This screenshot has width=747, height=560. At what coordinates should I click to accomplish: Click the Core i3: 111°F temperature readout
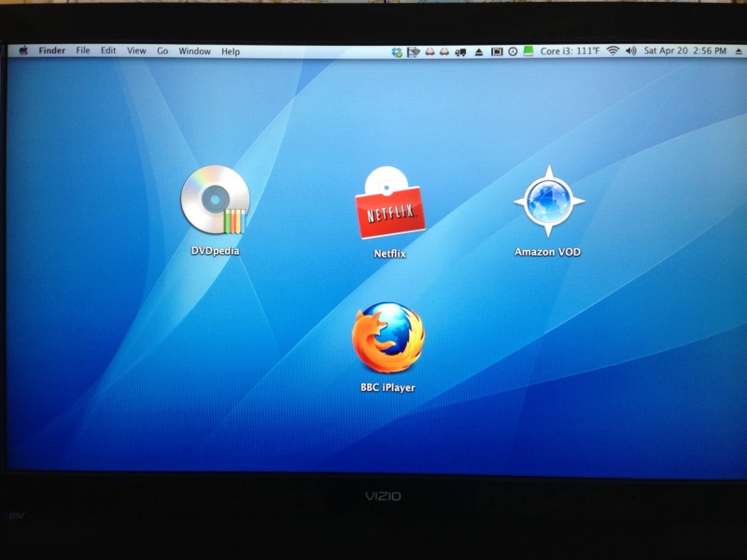570,51
